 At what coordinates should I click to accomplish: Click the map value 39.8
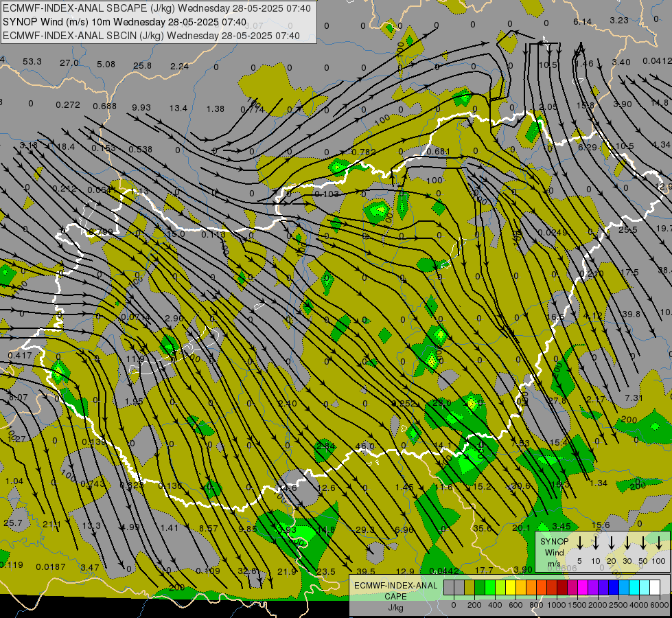[632, 314]
